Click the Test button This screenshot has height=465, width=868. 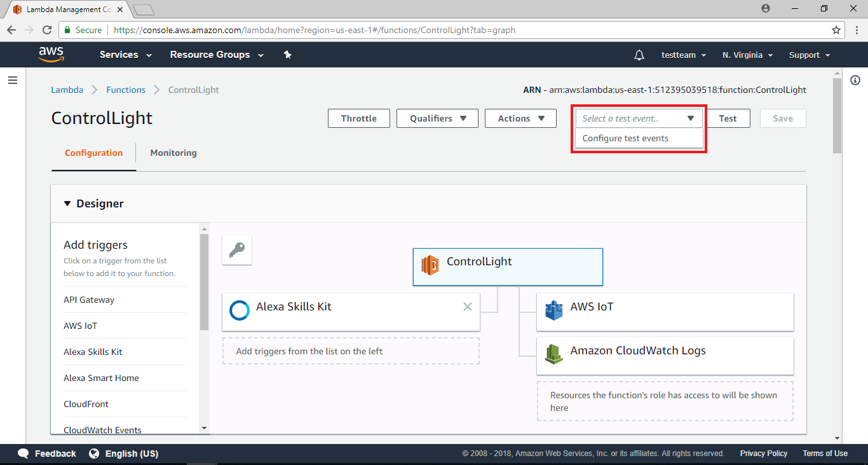coord(728,118)
